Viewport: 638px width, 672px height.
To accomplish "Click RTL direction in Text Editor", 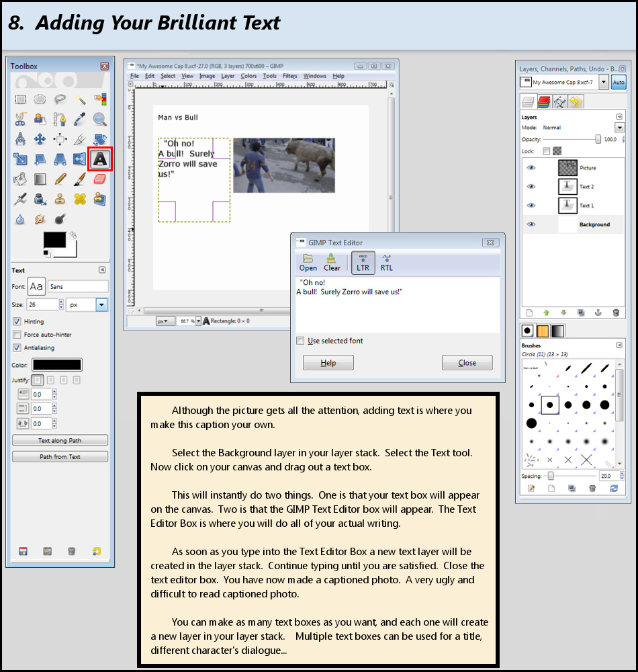I will pos(386,263).
